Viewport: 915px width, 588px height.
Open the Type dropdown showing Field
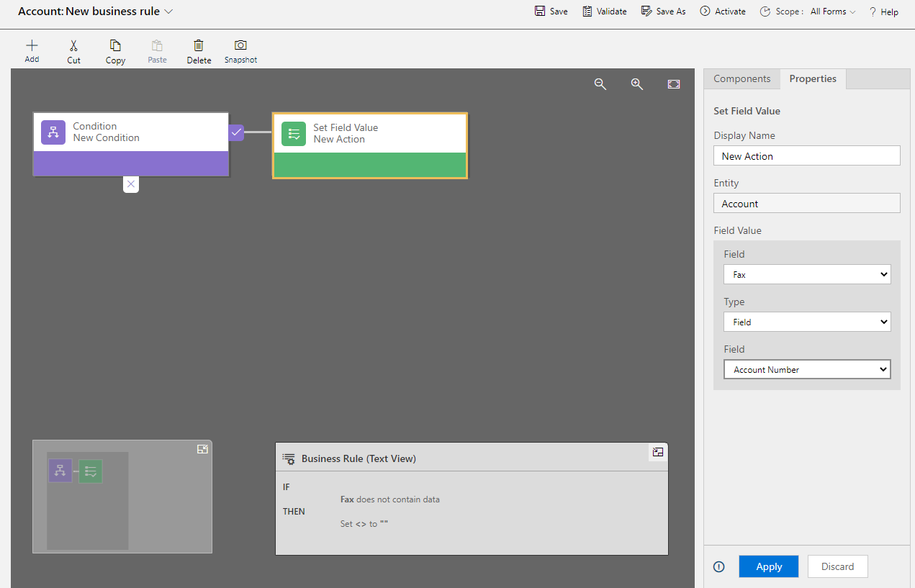coord(806,322)
